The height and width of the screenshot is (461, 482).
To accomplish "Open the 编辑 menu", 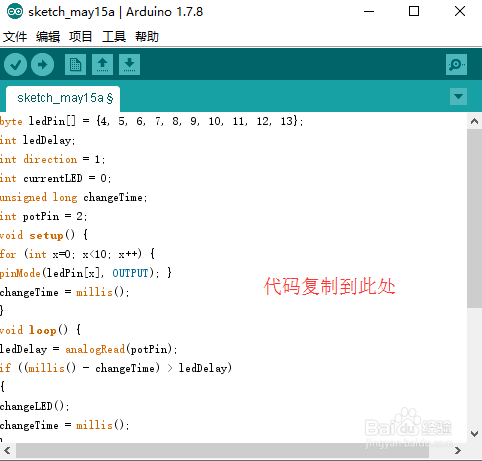I will (48, 37).
